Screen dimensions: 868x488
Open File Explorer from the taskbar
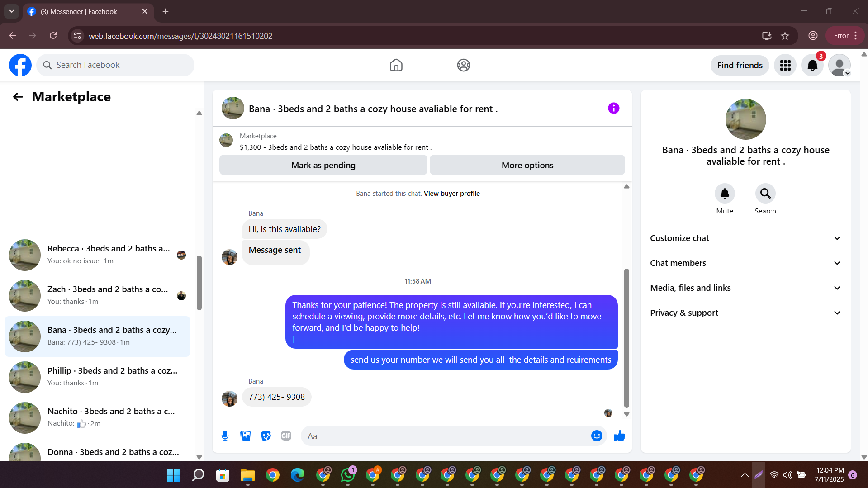247,475
